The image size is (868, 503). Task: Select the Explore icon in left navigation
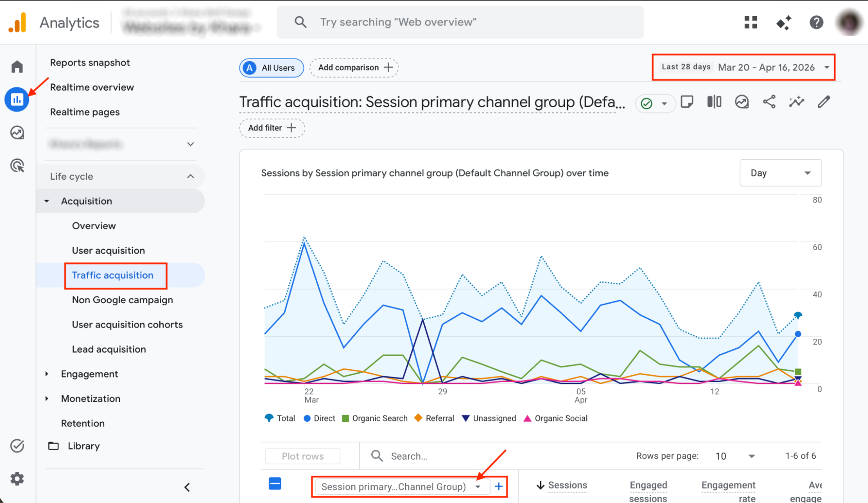point(17,132)
